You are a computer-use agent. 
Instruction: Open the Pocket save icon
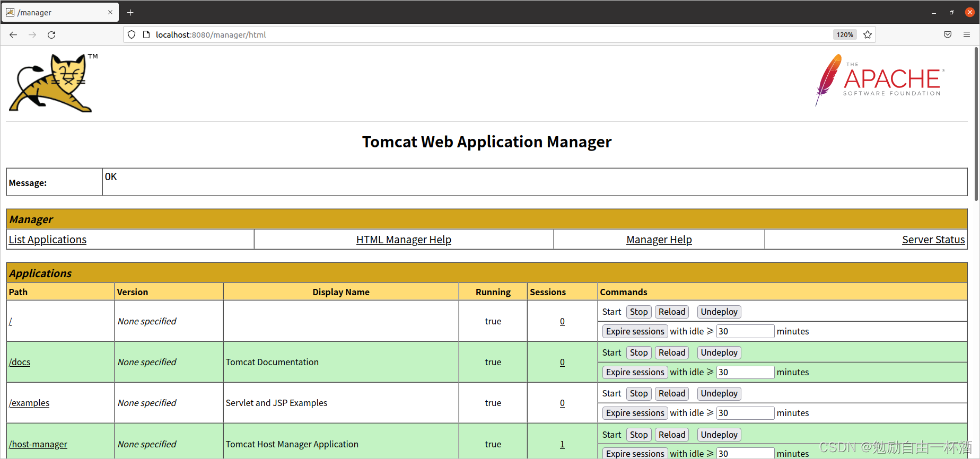click(948, 34)
